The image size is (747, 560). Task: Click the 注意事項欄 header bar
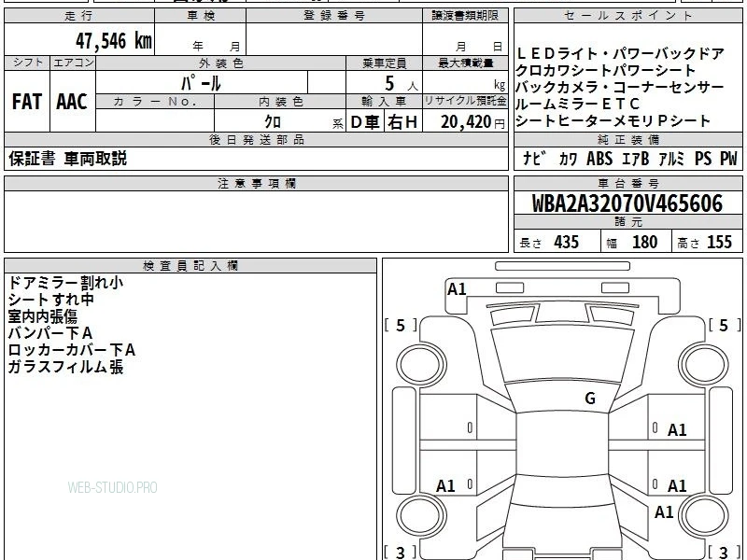pos(256,183)
